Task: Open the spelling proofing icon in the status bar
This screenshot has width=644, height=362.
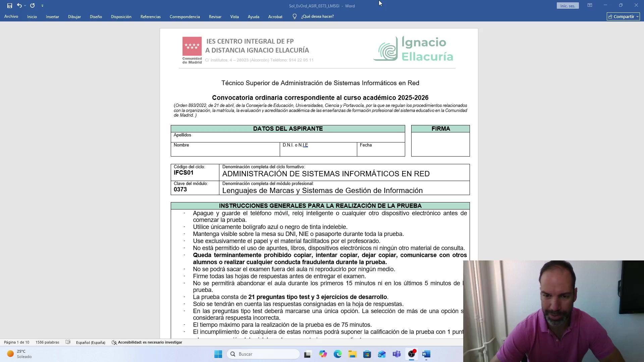Action: (68, 342)
